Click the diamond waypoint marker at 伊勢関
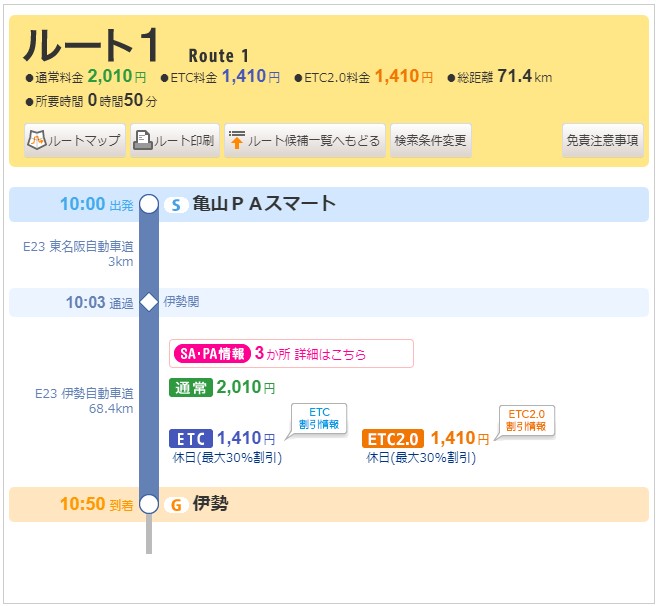This screenshot has width=656, height=606. (149, 302)
